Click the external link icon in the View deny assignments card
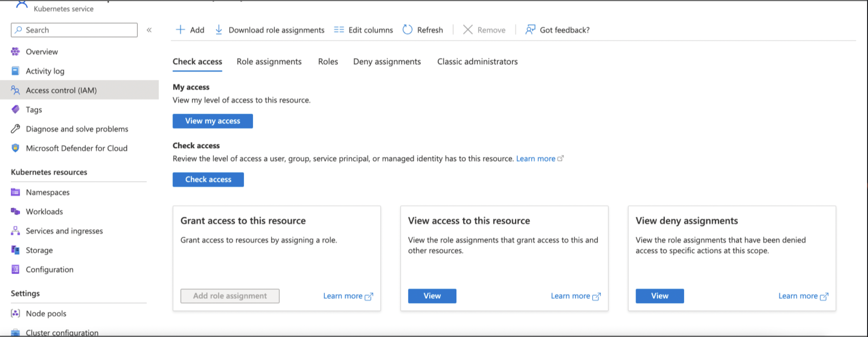 click(824, 297)
